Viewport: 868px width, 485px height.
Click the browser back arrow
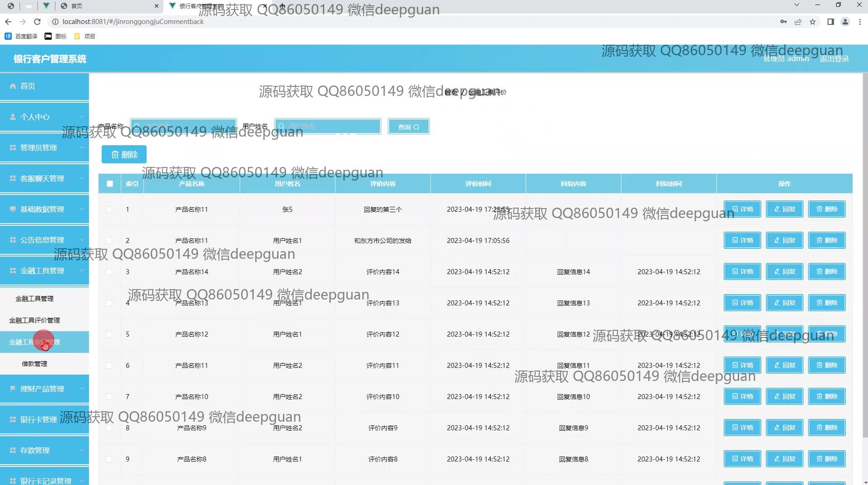(8, 22)
